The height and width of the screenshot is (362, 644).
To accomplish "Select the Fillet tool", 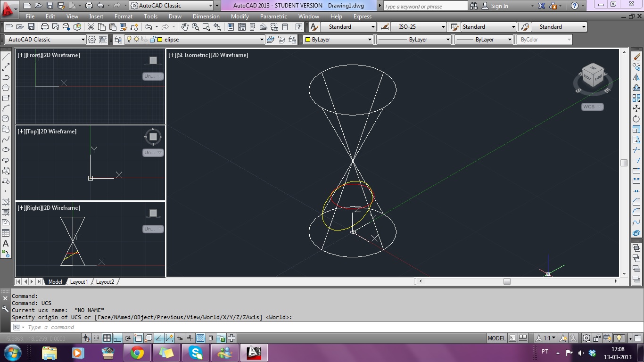I will coord(636,212).
